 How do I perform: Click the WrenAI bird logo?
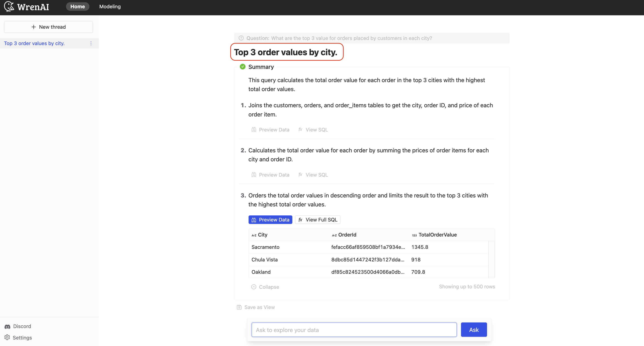coord(9,7)
